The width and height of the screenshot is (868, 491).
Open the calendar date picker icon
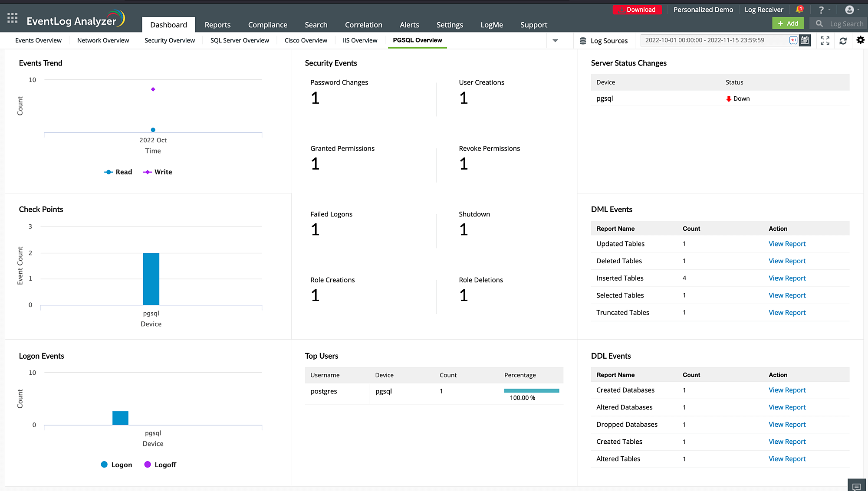tap(805, 40)
